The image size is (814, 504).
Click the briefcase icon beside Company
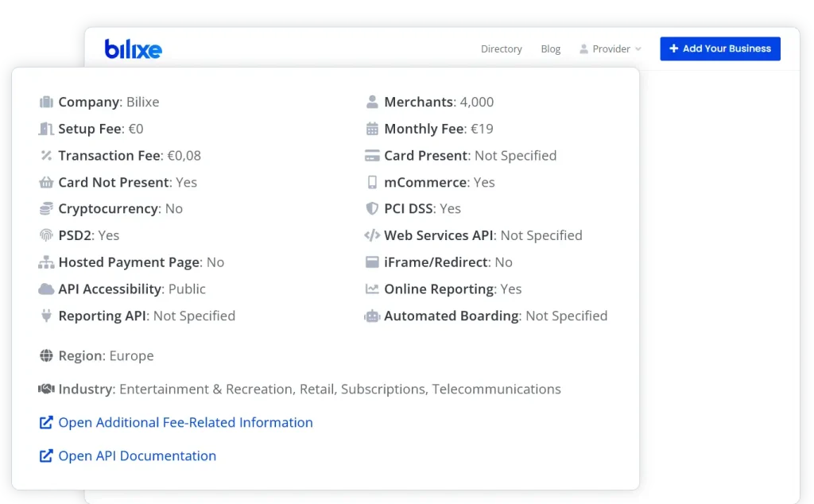click(x=46, y=102)
